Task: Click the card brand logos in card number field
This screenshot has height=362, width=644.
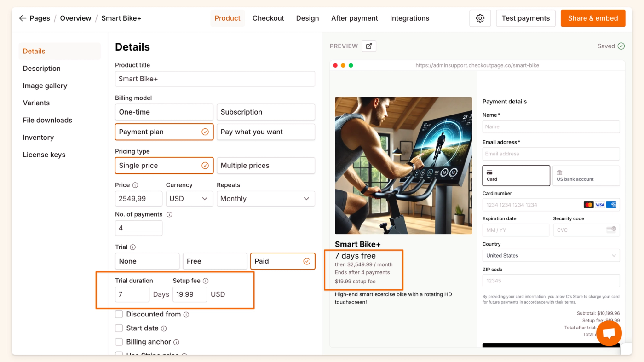Action: 600,205
